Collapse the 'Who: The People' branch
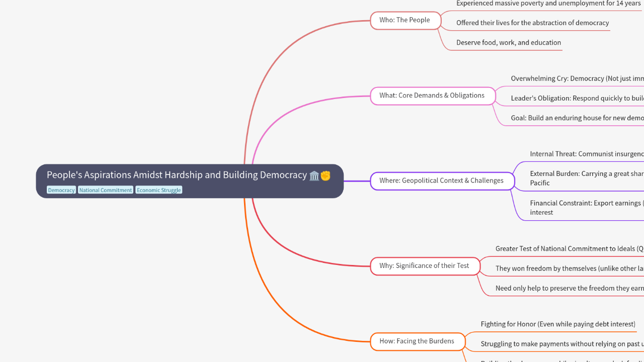The height and width of the screenshot is (362, 644). 405,20
